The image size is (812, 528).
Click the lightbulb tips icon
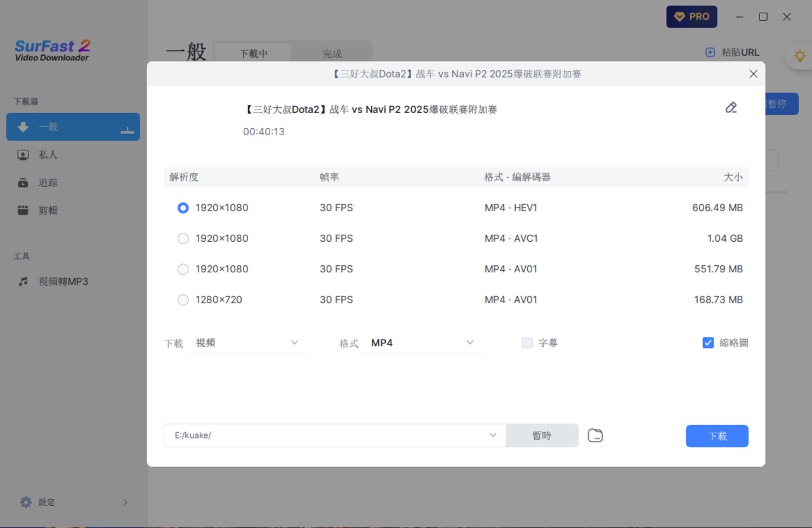pos(799,56)
